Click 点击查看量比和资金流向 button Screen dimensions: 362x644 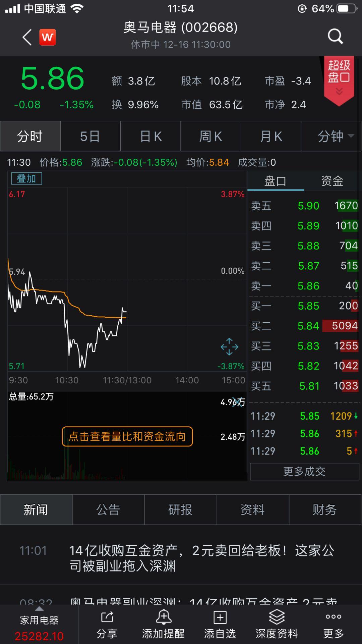pyautogui.click(x=127, y=436)
